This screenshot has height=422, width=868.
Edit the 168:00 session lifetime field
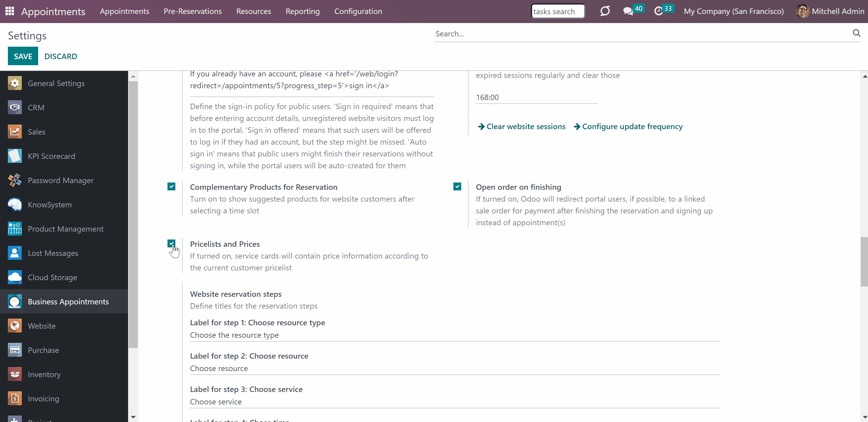tap(536, 98)
